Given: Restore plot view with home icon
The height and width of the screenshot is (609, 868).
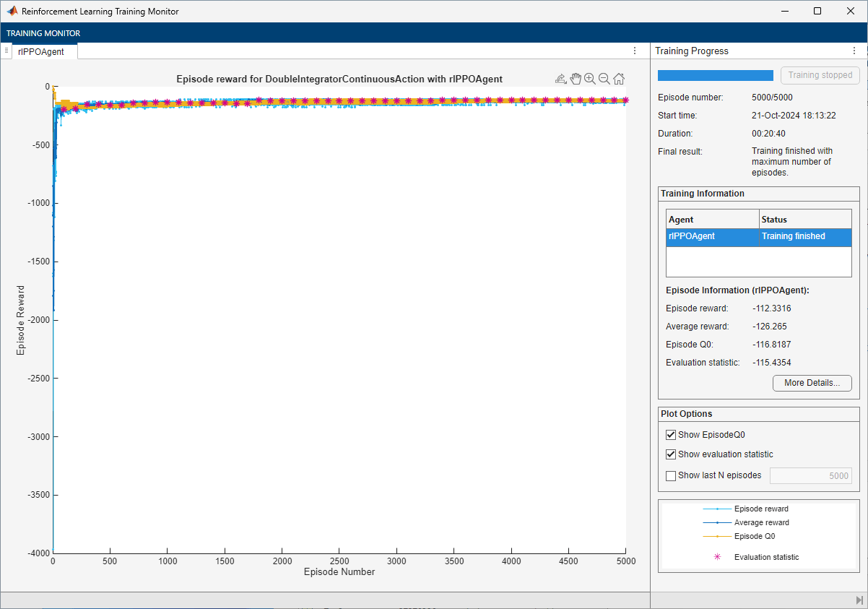Looking at the screenshot, I should click(x=619, y=79).
